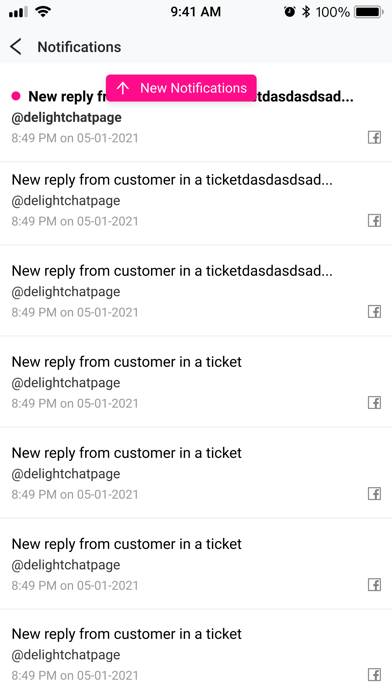Tap the battery indicator in status bar
The height and width of the screenshot is (696, 392).
pos(368,12)
